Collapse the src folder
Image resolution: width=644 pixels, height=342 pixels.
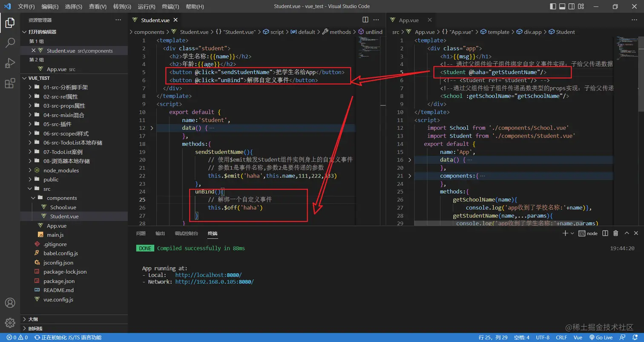[x=74, y=189]
